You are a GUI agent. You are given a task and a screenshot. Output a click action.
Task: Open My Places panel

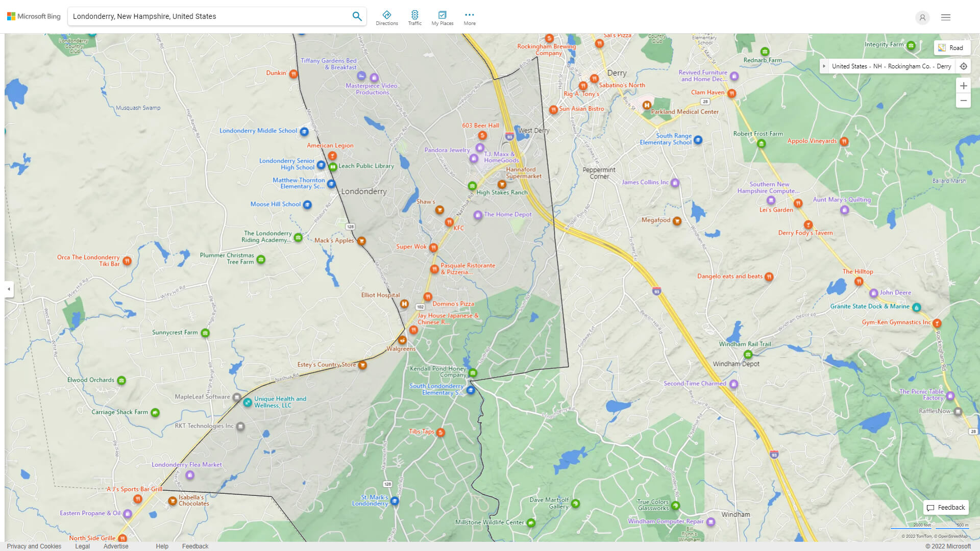442,18
